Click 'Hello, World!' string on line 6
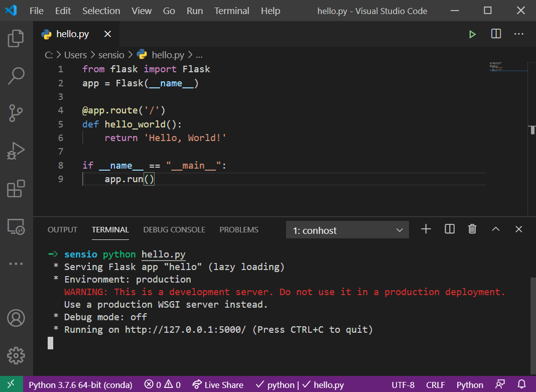The width and height of the screenshot is (536, 392). point(185,138)
